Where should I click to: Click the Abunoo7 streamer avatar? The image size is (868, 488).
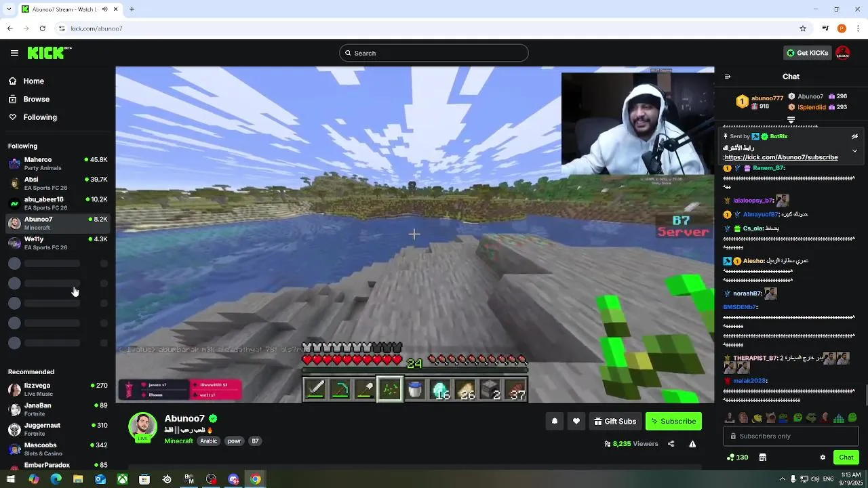click(143, 426)
